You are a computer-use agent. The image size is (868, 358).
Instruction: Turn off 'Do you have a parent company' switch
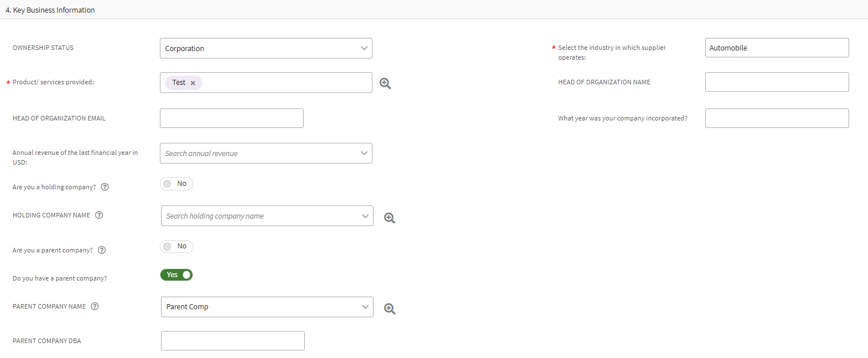pos(176,275)
